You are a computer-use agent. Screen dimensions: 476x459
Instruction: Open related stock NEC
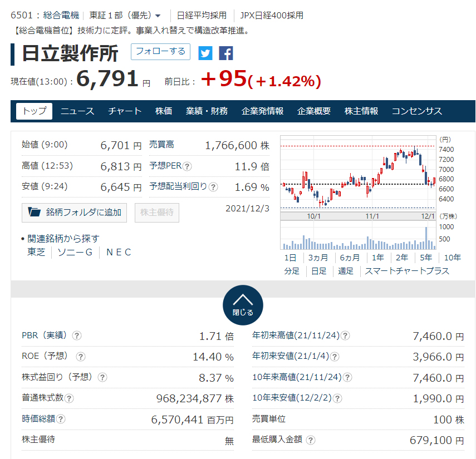pyautogui.click(x=119, y=252)
